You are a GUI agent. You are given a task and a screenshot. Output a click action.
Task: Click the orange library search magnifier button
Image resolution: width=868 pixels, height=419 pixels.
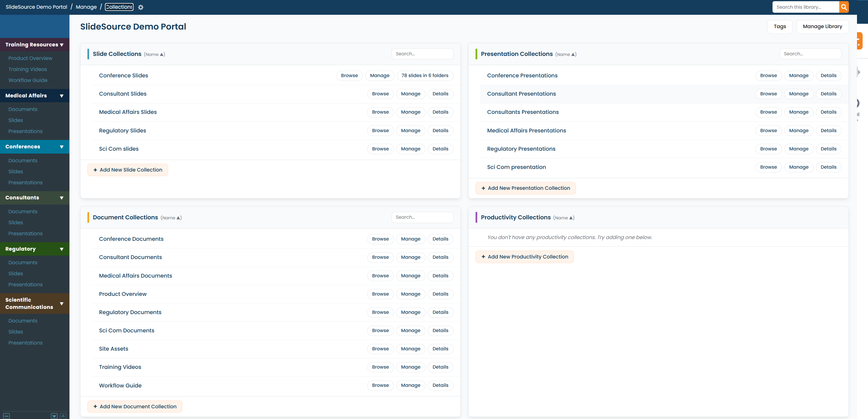pos(844,7)
